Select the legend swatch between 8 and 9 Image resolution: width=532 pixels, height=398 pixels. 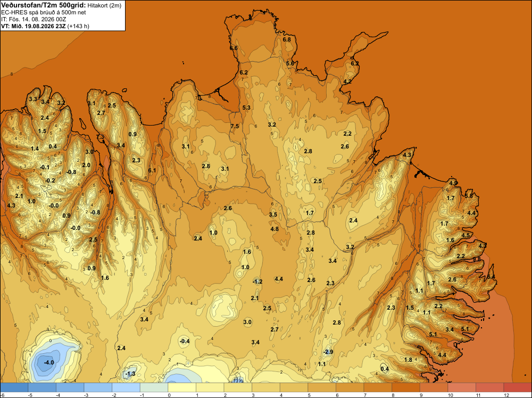click(406, 387)
